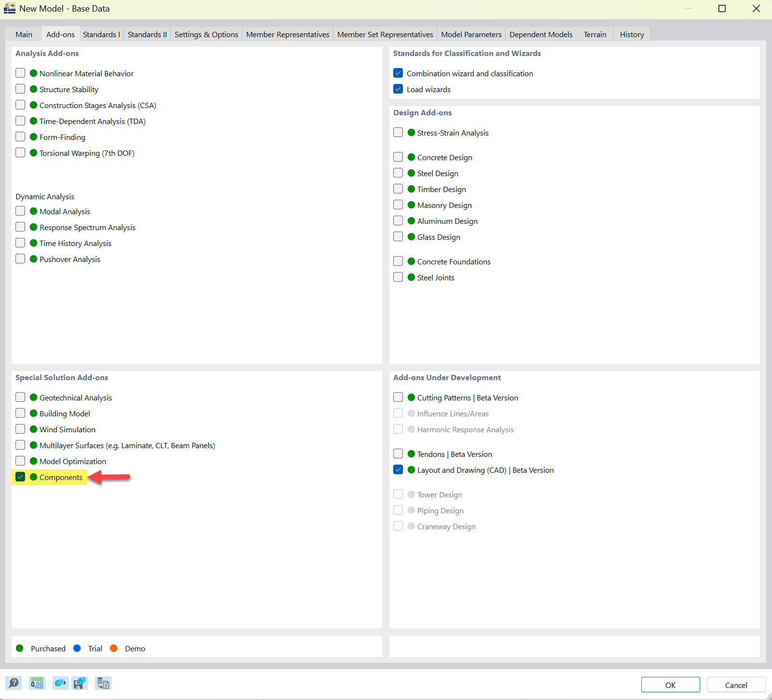
Task: Click Standards for Classification and Wizards heading
Action: (467, 53)
